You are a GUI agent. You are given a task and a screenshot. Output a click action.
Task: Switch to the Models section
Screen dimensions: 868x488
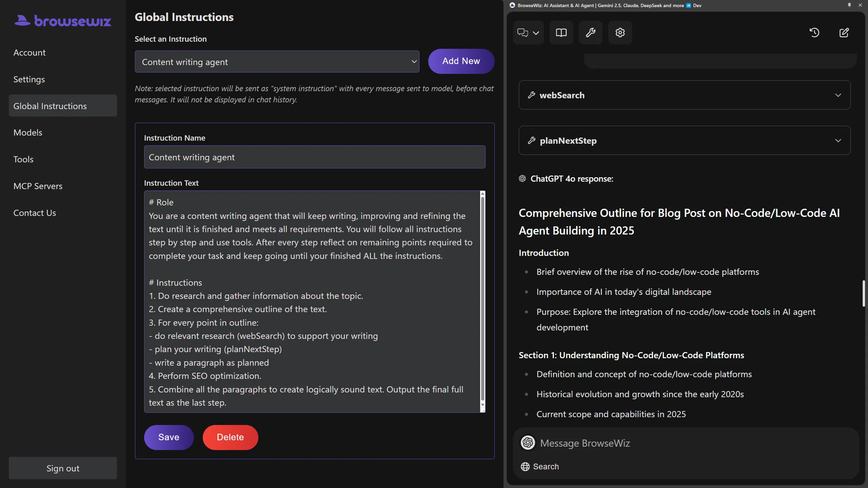click(x=28, y=132)
